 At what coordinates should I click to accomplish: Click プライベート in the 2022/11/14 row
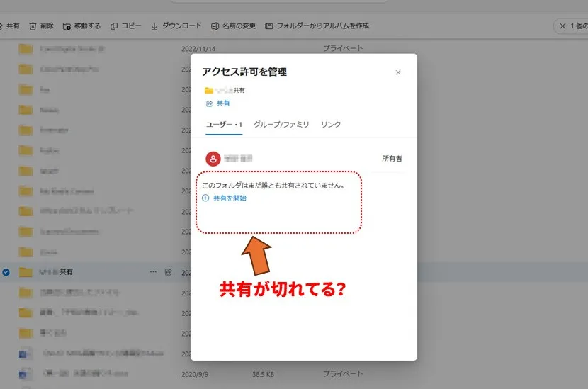[343, 48]
